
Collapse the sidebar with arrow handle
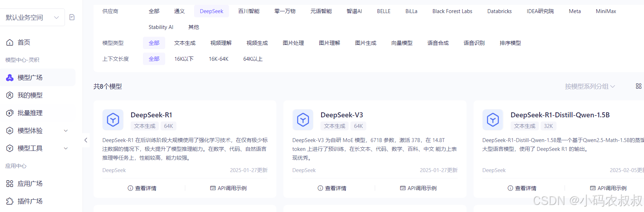(86, 140)
